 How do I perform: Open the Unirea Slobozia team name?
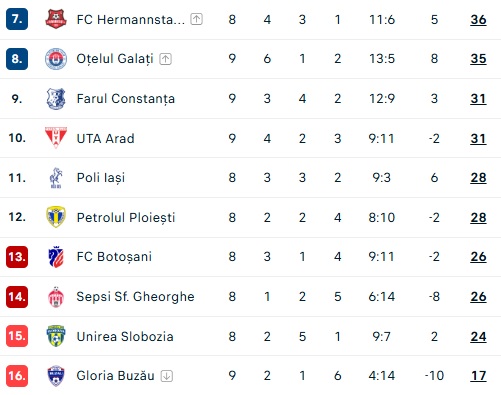point(125,336)
